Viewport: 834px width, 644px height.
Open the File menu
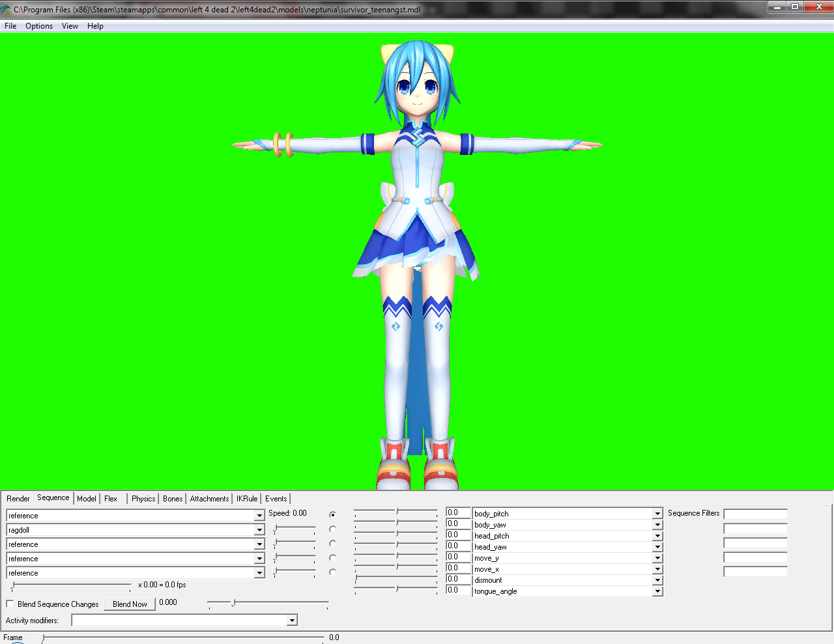pos(10,26)
